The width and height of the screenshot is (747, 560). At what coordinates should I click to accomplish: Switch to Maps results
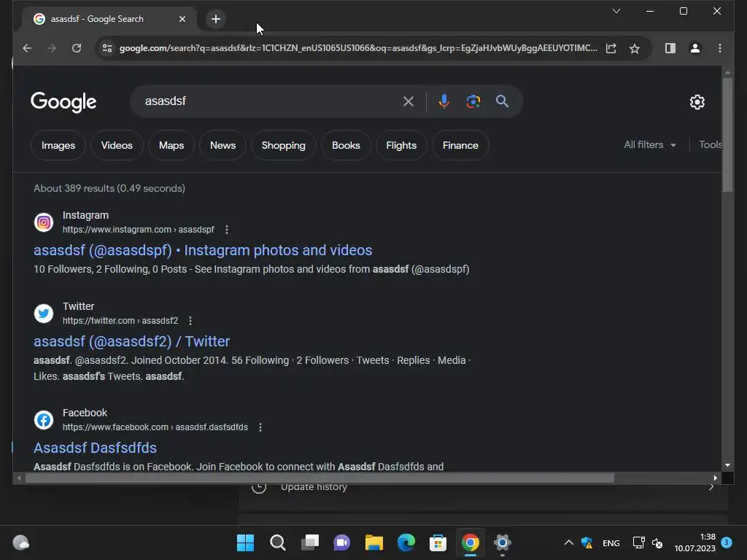(171, 145)
